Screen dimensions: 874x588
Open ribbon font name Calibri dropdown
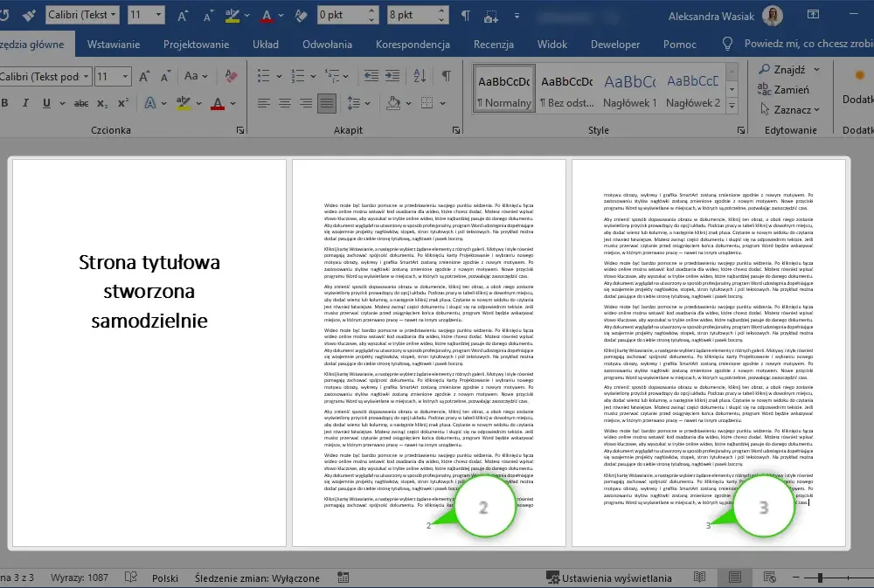[x=86, y=77]
